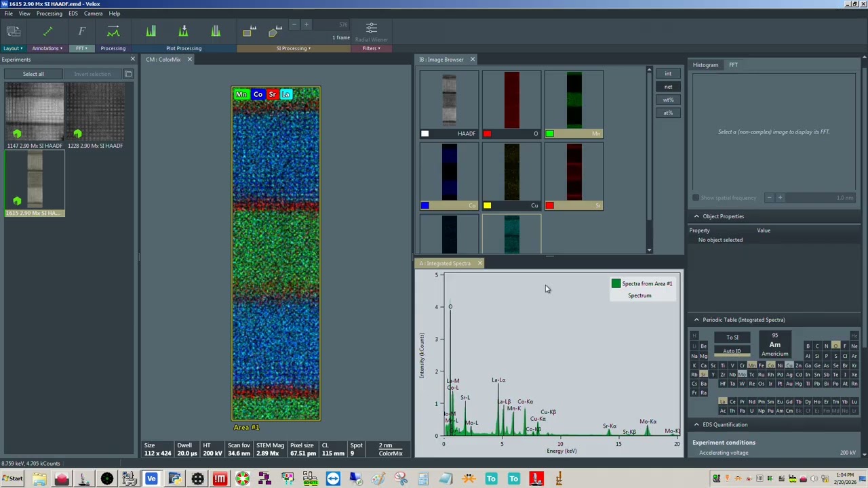Select the line Annotations tool

pyautogui.click(x=47, y=31)
